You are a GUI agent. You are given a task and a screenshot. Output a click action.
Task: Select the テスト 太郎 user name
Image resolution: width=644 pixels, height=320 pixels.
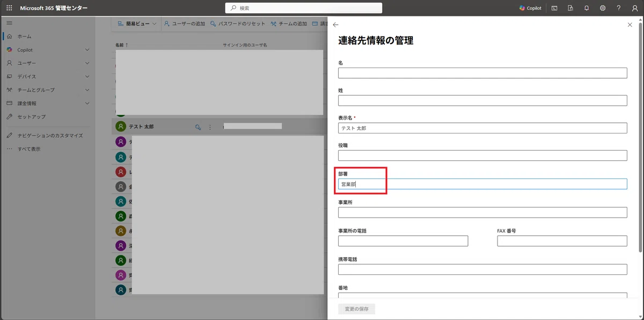pyautogui.click(x=142, y=127)
